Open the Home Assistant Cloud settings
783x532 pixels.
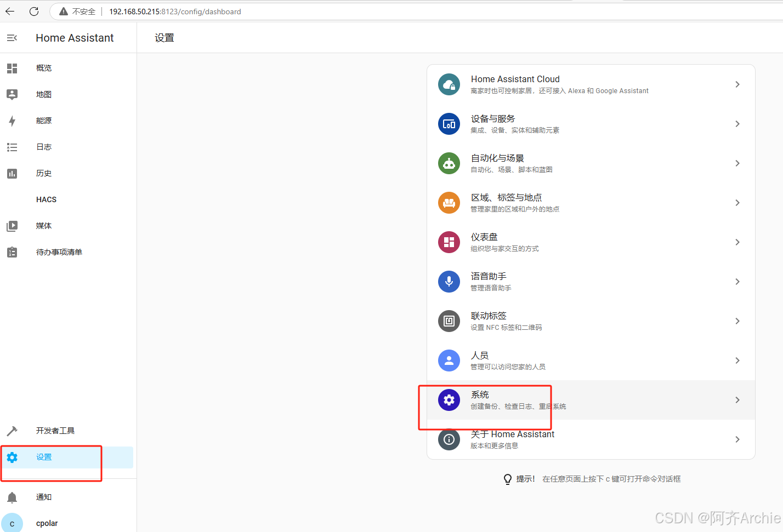point(591,84)
